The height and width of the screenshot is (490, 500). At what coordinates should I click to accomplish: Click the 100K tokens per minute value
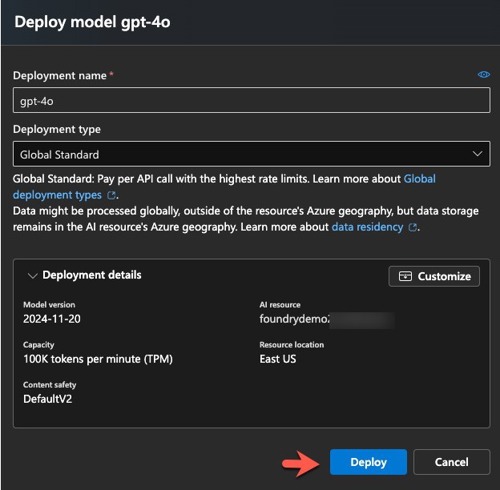click(x=98, y=359)
